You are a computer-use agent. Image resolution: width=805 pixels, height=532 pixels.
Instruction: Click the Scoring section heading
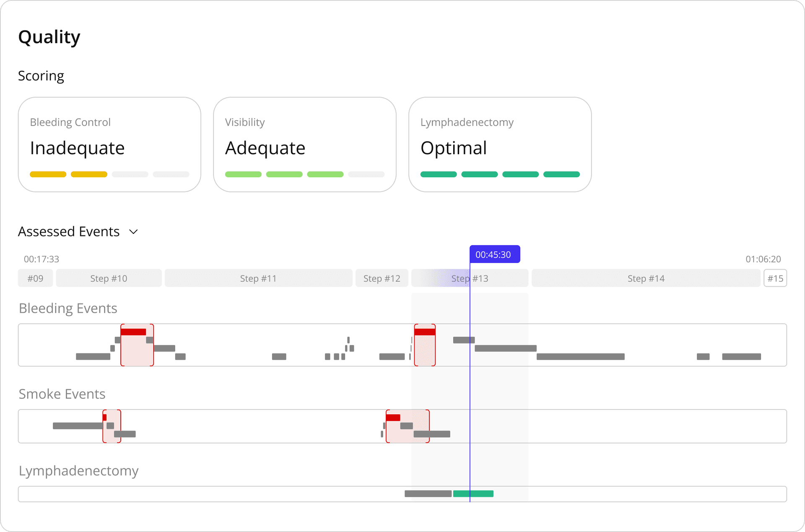41,76
